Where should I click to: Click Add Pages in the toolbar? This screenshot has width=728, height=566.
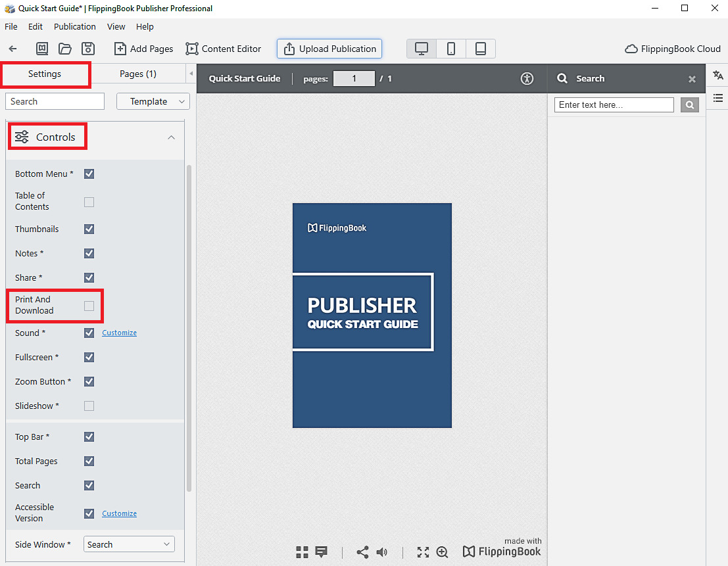(x=143, y=49)
